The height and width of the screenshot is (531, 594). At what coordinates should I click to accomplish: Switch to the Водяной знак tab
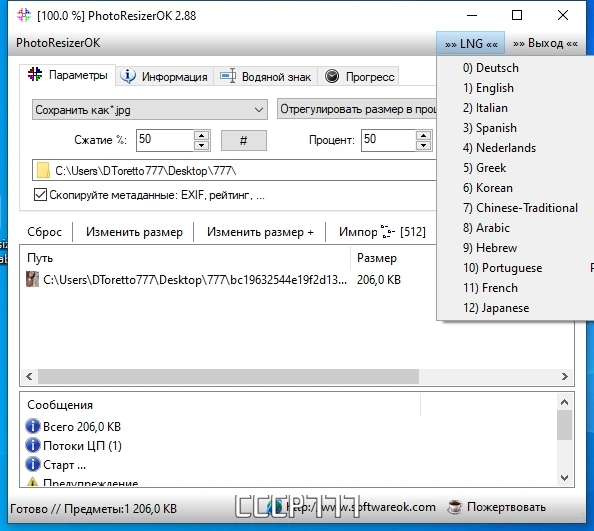pyautogui.click(x=266, y=77)
